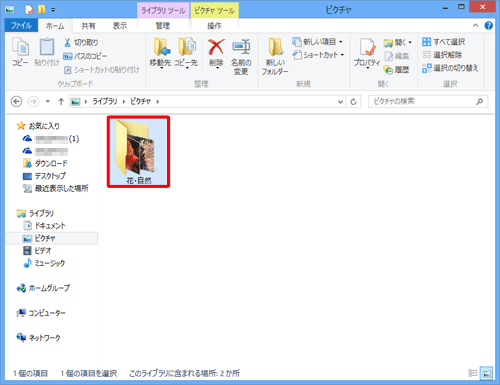
Task: Click the Up one level arrow
Action: [61, 101]
